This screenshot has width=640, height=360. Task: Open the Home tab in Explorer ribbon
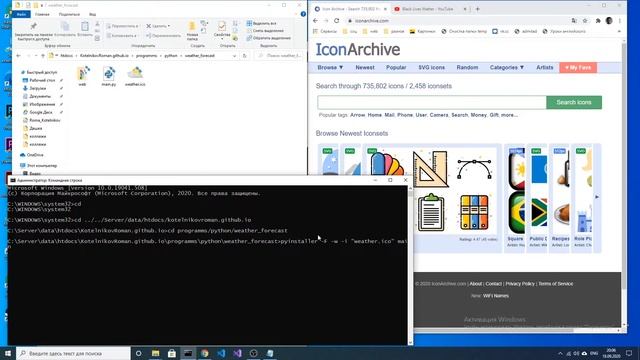coord(42,14)
